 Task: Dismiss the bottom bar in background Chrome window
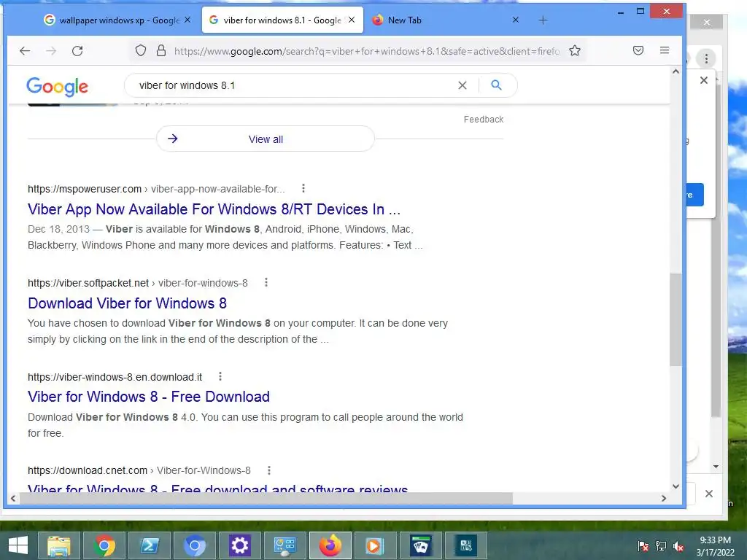click(x=709, y=494)
